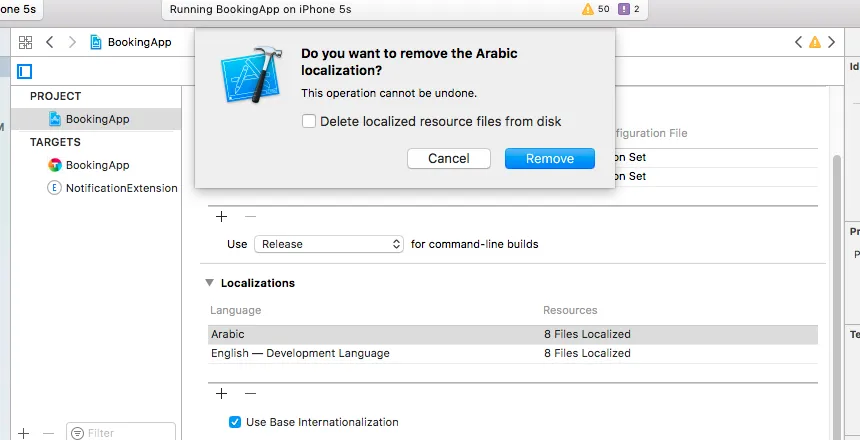Toggle the project and targets list sidebar
This screenshot has width=860, height=440.
coord(25,71)
